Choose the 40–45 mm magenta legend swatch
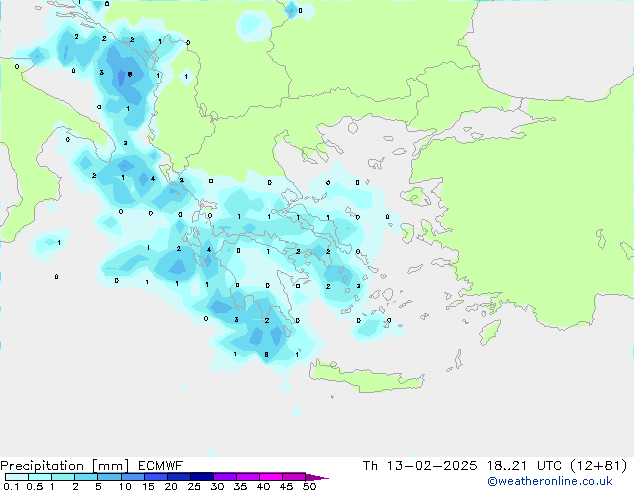Screen dimensions: 634x490 coord(271,477)
